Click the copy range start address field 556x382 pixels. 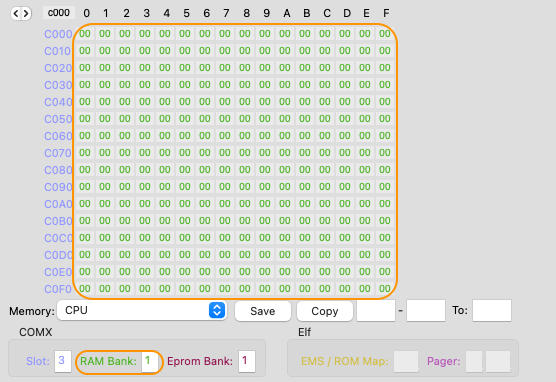pyautogui.click(x=376, y=310)
